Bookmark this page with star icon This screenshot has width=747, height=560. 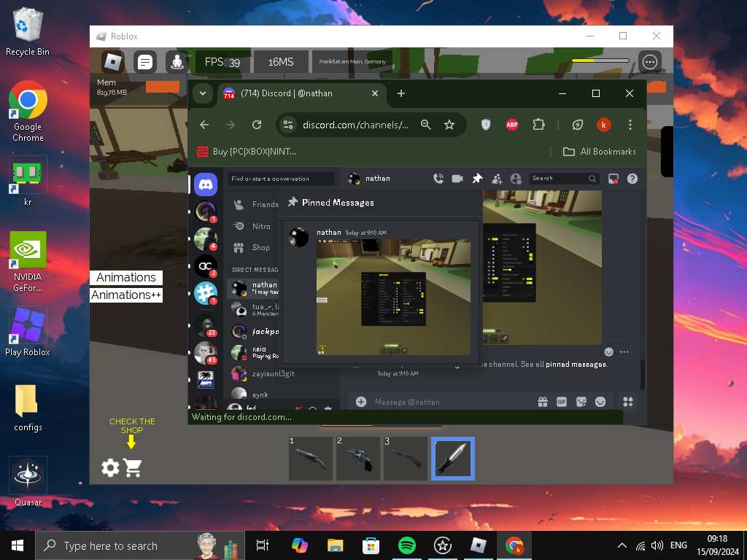pyautogui.click(x=449, y=125)
